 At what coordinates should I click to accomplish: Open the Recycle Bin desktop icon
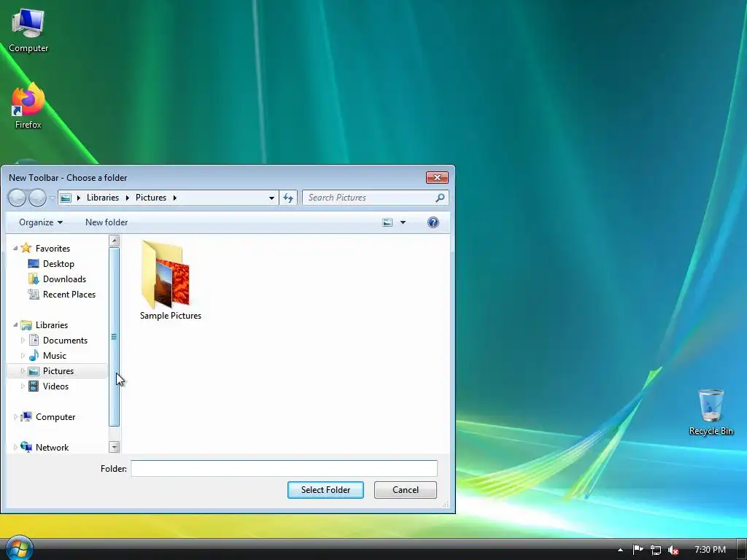pyautogui.click(x=711, y=413)
